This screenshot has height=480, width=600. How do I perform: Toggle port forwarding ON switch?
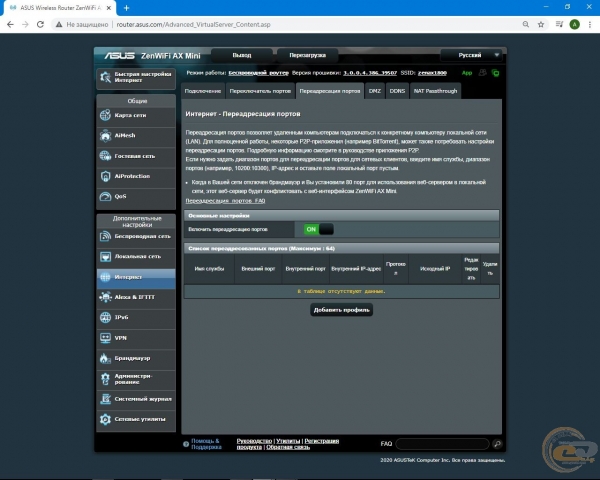point(319,229)
